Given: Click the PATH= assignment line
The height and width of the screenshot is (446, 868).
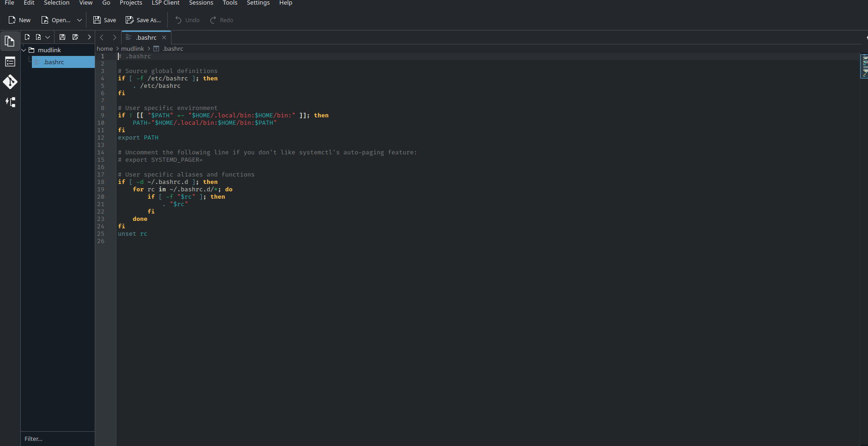Looking at the screenshot, I should click(205, 123).
